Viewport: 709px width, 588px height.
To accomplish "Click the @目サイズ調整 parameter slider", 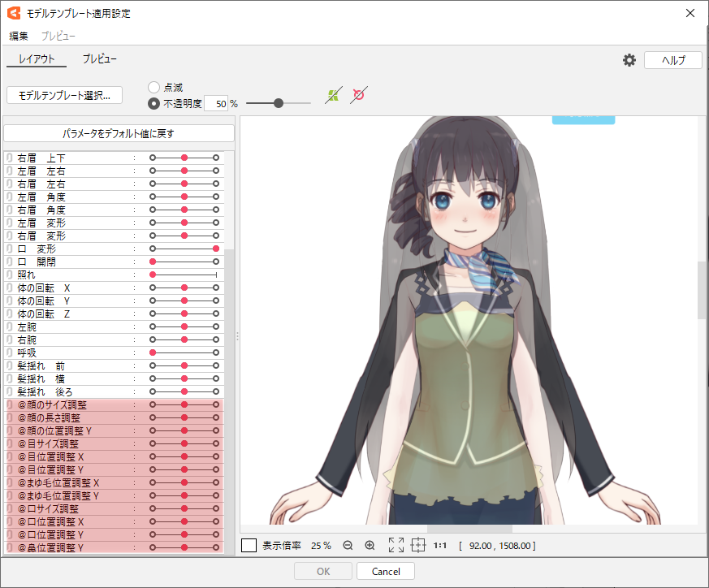I will (x=184, y=443).
